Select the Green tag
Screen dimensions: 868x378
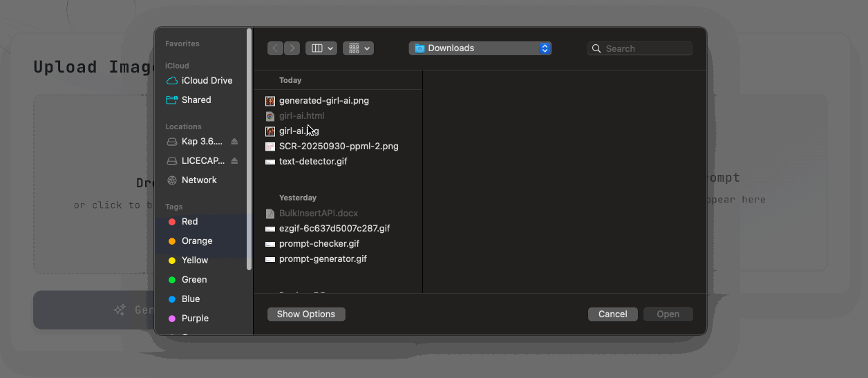[194, 280]
